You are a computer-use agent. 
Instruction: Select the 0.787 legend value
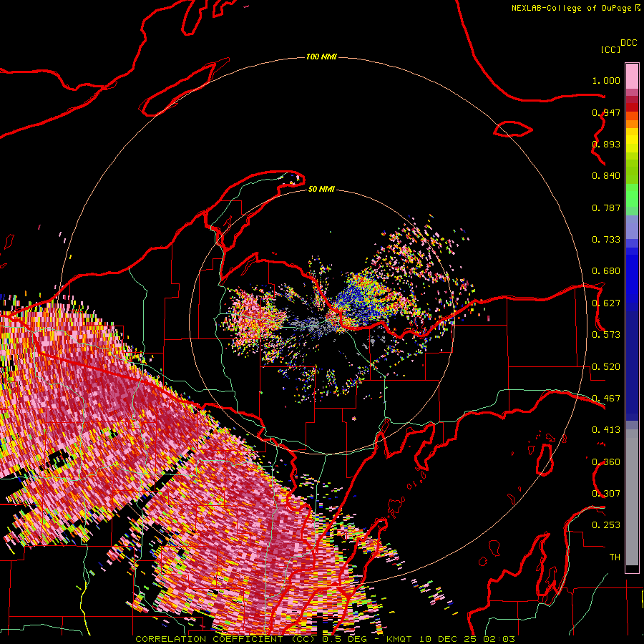click(606, 208)
